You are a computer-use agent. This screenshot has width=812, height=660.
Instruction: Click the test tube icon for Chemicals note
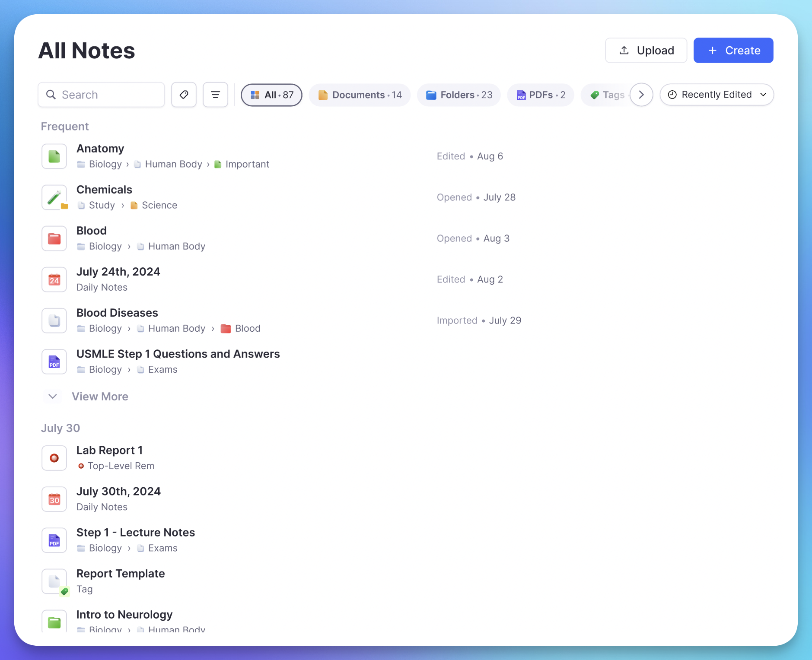54,197
